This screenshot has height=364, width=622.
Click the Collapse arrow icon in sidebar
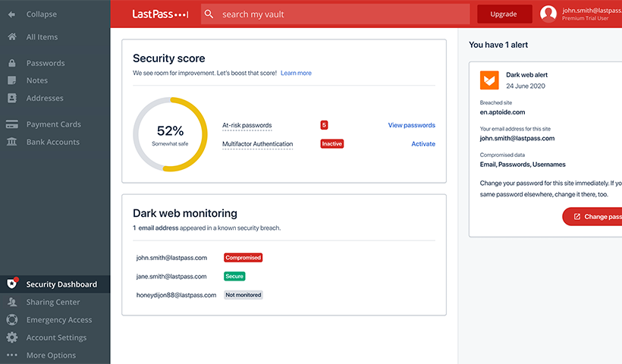pos(12,14)
